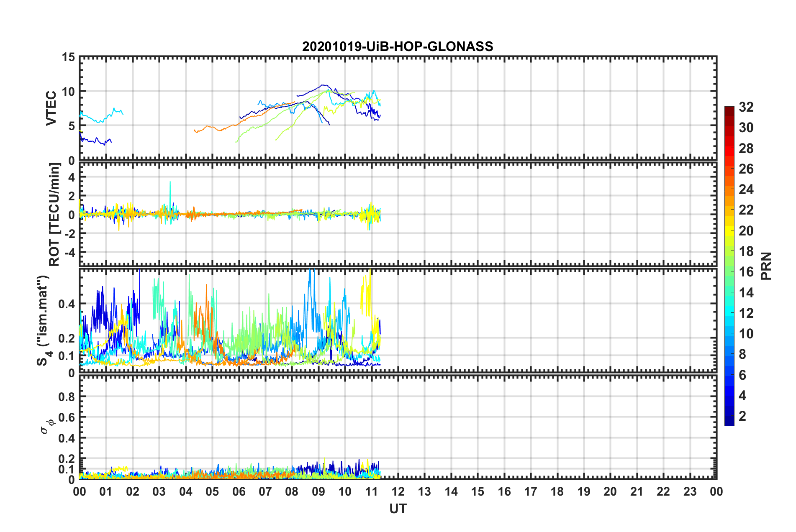Click colorbar tick label 28
The width and height of the screenshot is (796, 532).
[x=746, y=148]
